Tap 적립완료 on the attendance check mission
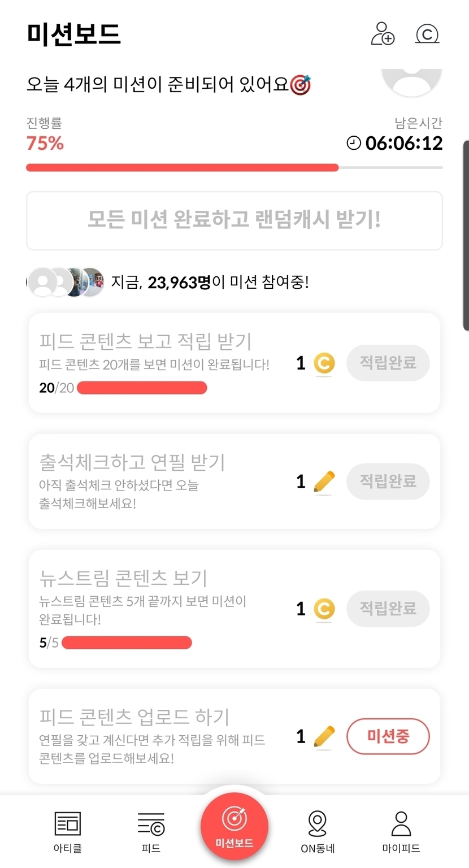 [x=388, y=481]
